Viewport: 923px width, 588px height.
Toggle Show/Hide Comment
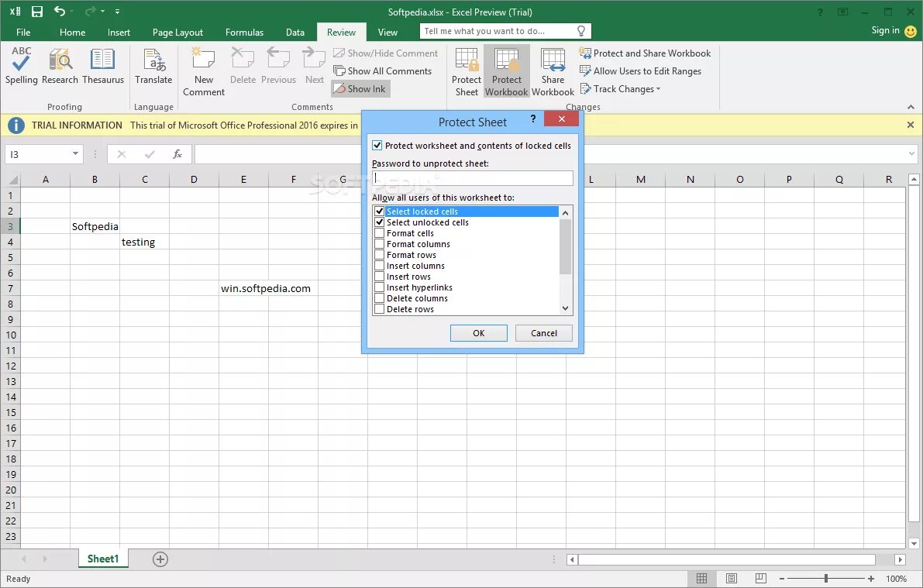pyautogui.click(x=386, y=53)
